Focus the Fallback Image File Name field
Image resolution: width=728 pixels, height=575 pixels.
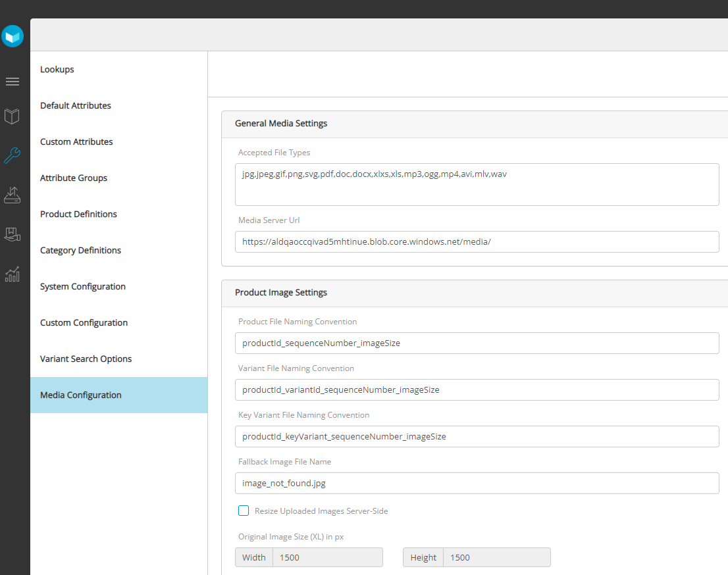pyautogui.click(x=477, y=483)
